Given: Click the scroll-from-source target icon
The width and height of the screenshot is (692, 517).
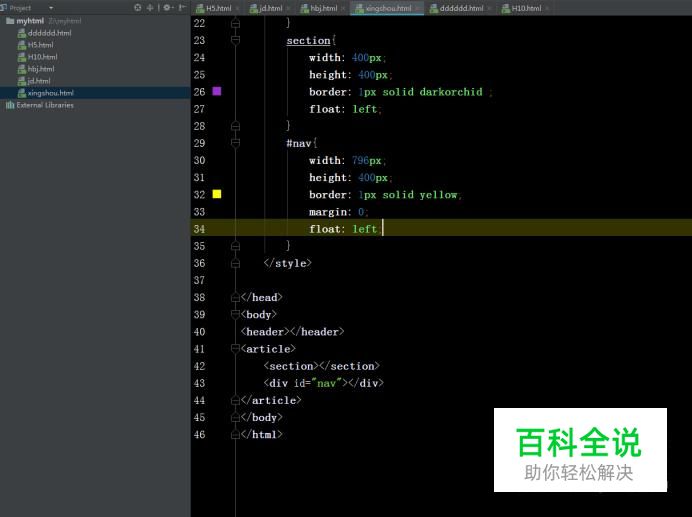Looking at the screenshot, I should (x=138, y=8).
